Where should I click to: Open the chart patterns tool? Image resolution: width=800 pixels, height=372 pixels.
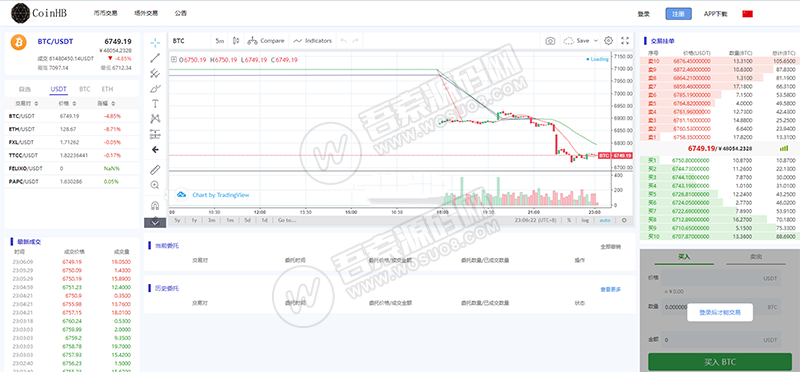pyautogui.click(x=156, y=119)
